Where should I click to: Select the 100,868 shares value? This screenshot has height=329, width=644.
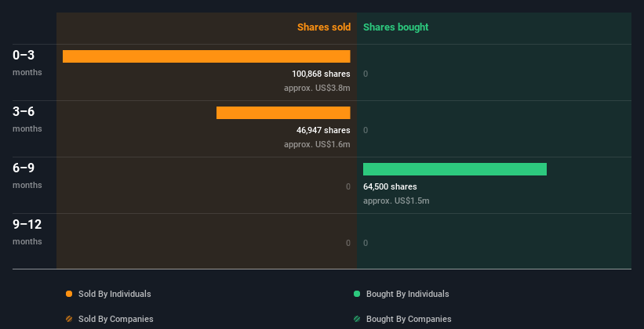pyautogui.click(x=321, y=74)
